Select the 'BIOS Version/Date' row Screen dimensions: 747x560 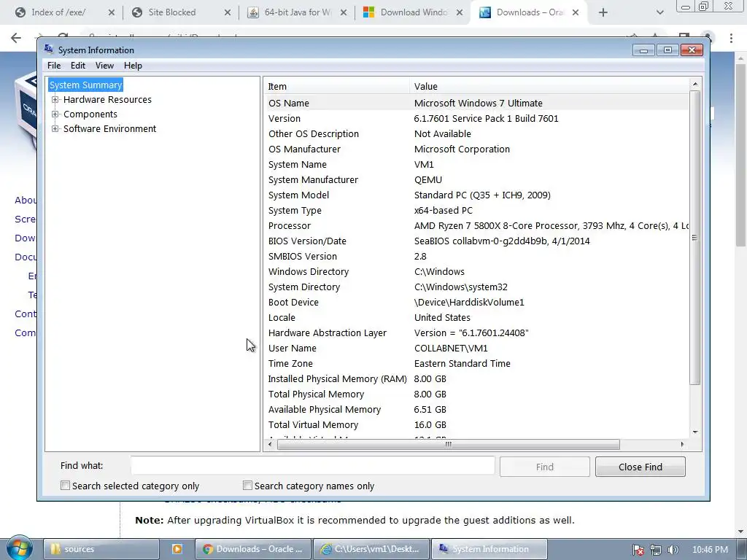coord(476,241)
